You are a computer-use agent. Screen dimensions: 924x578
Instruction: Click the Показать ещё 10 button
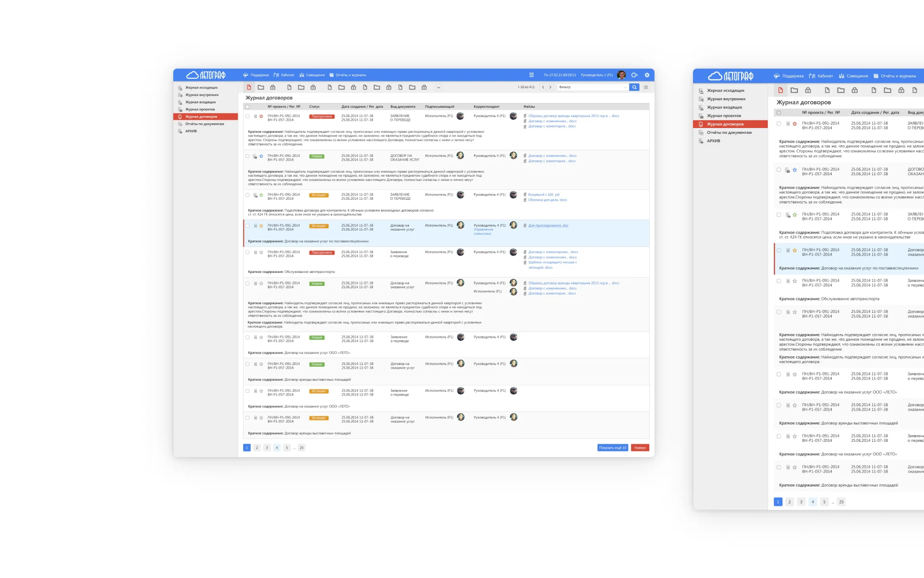coord(613,448)
